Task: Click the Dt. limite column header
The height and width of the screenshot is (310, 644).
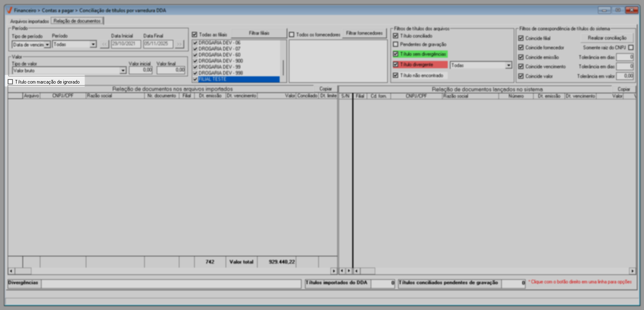Action: click(x=328, y=96)
